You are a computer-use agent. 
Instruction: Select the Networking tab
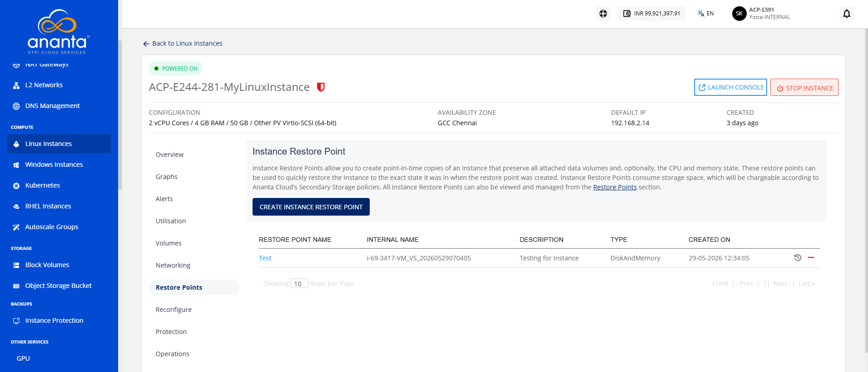173,265
